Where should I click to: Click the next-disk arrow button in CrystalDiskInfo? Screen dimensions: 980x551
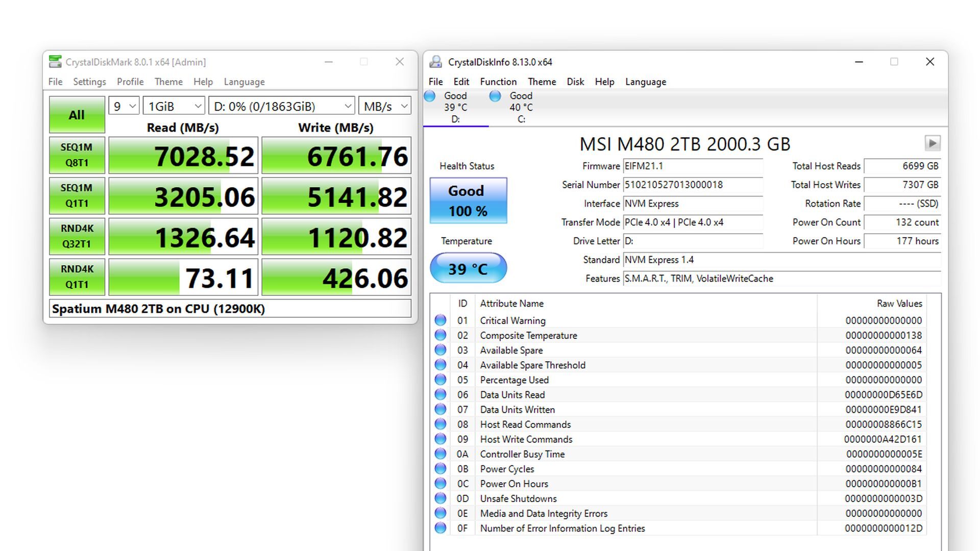click(933, 144)
